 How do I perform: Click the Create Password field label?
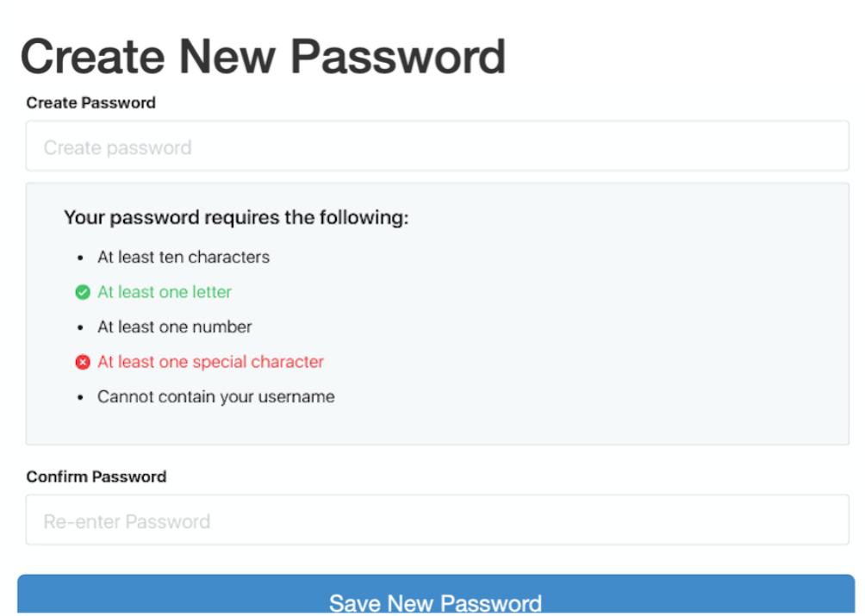(x=90, y=103)
